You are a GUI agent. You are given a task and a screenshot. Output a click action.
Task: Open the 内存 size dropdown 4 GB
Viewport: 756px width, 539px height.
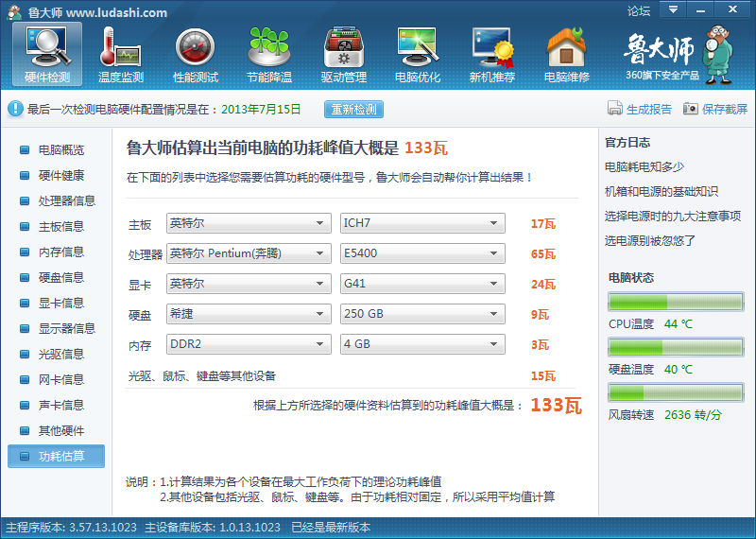click(x=422, y=344)
